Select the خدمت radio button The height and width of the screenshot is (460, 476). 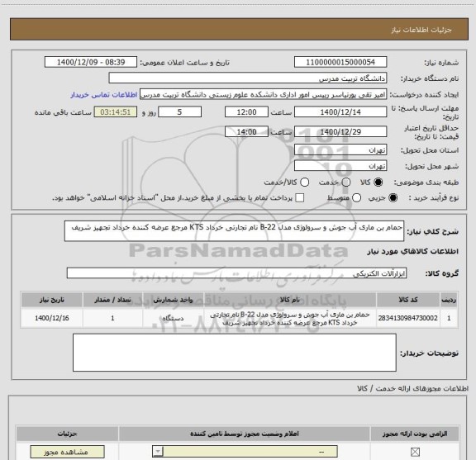tap(346, 183)
